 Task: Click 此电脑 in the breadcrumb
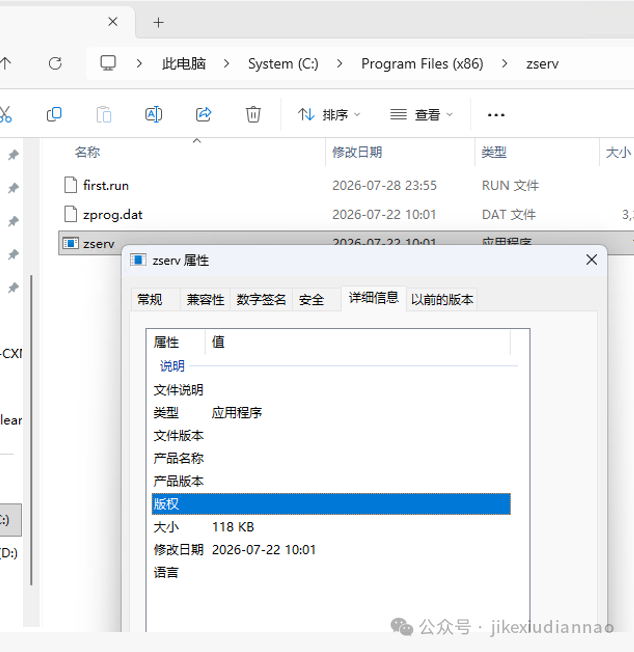pyautogui.click(x=184, y=64)
